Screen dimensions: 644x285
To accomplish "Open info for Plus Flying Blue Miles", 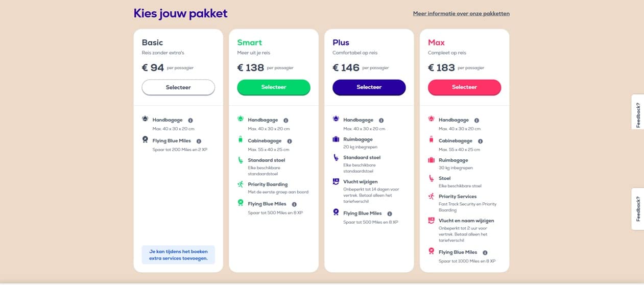I will pos(390,213).
